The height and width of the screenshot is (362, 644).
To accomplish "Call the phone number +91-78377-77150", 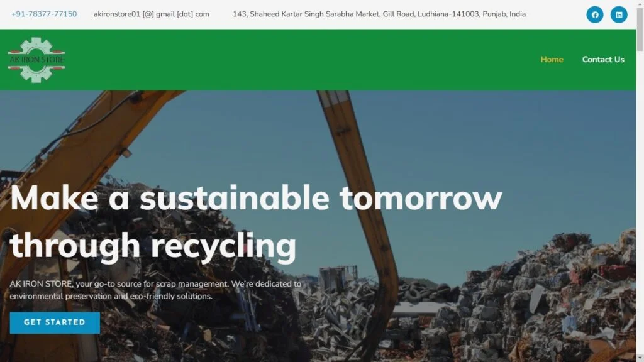I will click(44, 14).
